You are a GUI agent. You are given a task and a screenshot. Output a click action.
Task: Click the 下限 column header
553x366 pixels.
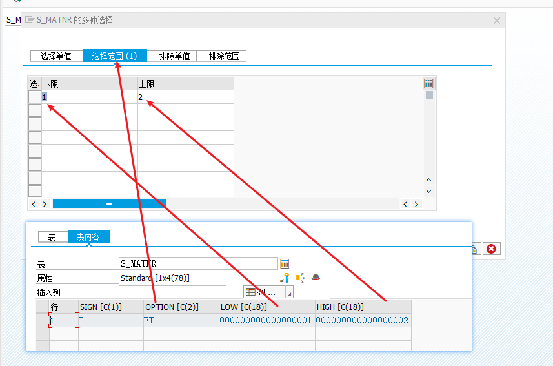coord(89,84)
